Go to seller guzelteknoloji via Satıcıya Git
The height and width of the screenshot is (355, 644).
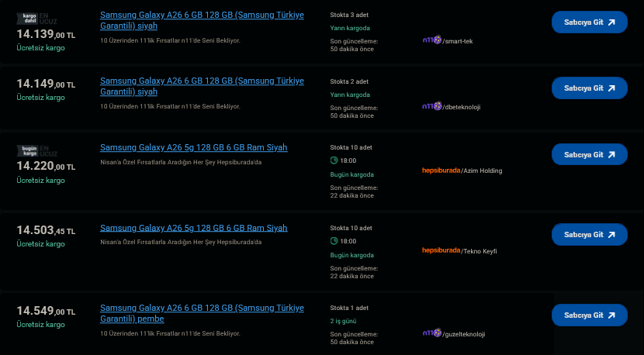590,315
